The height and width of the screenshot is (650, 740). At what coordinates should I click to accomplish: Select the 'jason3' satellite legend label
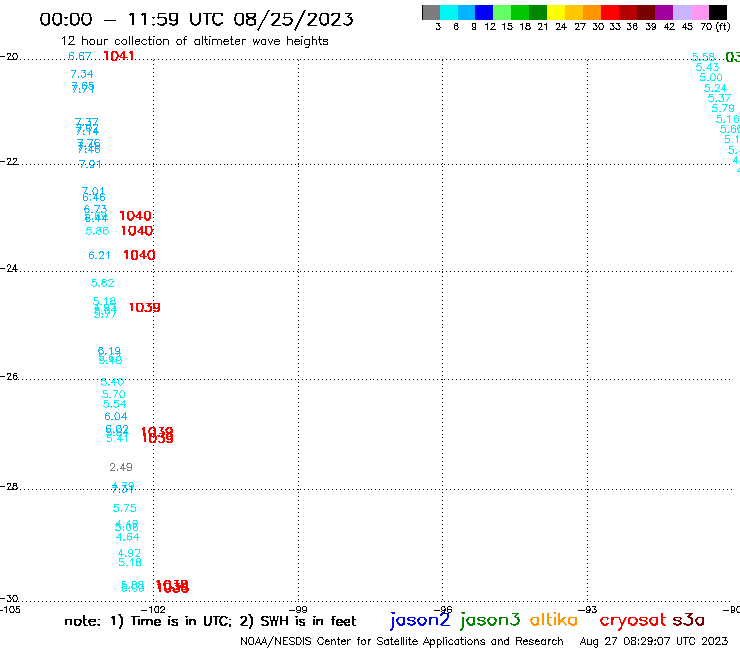pos(490,620)
